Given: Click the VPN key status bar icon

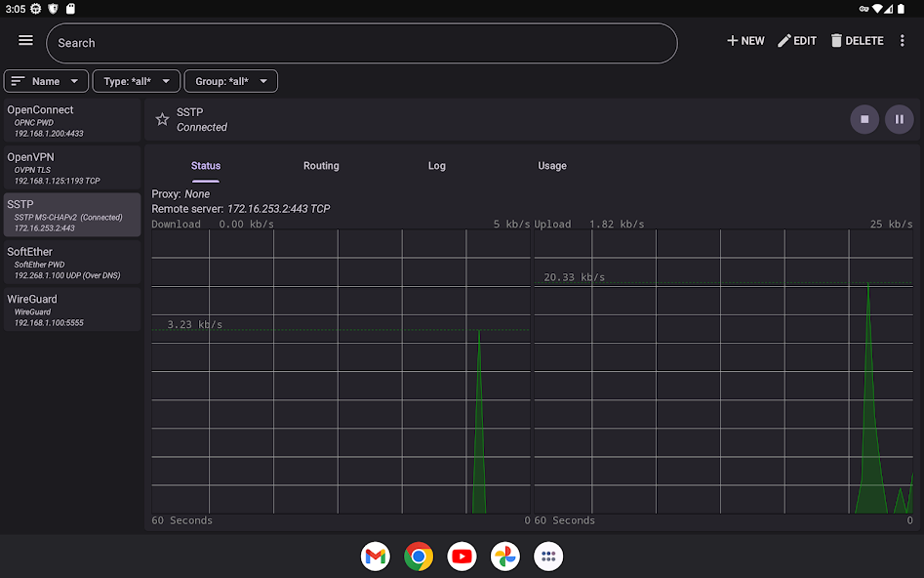Looking at the screenshot, I should click(x=864, y=9).
